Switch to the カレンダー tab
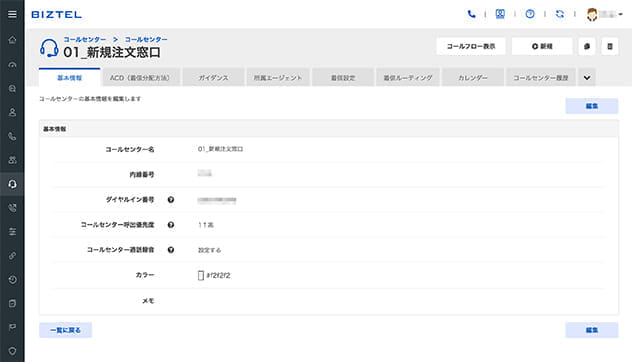The image size is (632, 362). [x=473, y=77]
